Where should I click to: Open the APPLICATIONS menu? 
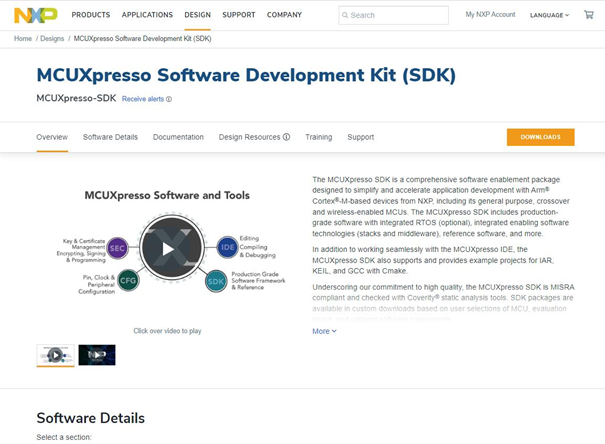tap(147, 15)
